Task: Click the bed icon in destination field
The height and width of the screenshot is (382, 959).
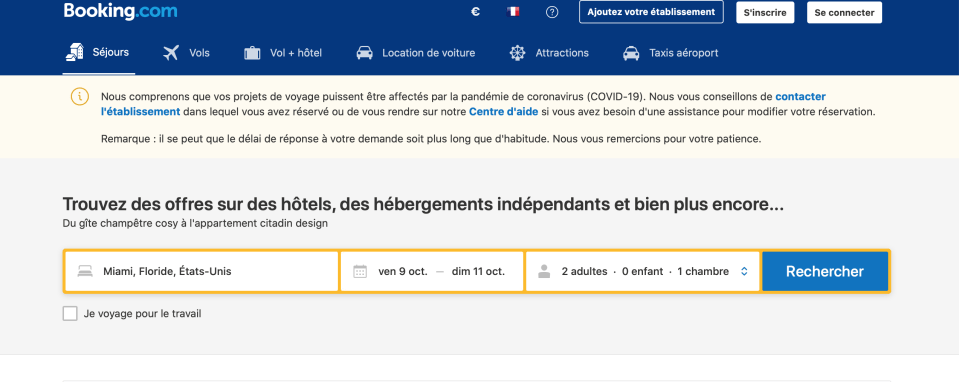Action: tap(85, 271)
